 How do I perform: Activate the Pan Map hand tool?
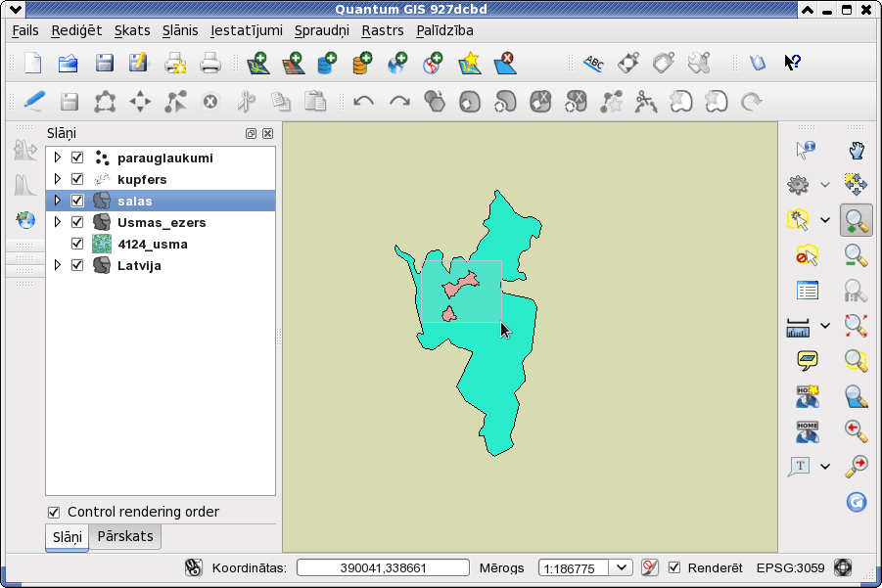click(857, 150)
